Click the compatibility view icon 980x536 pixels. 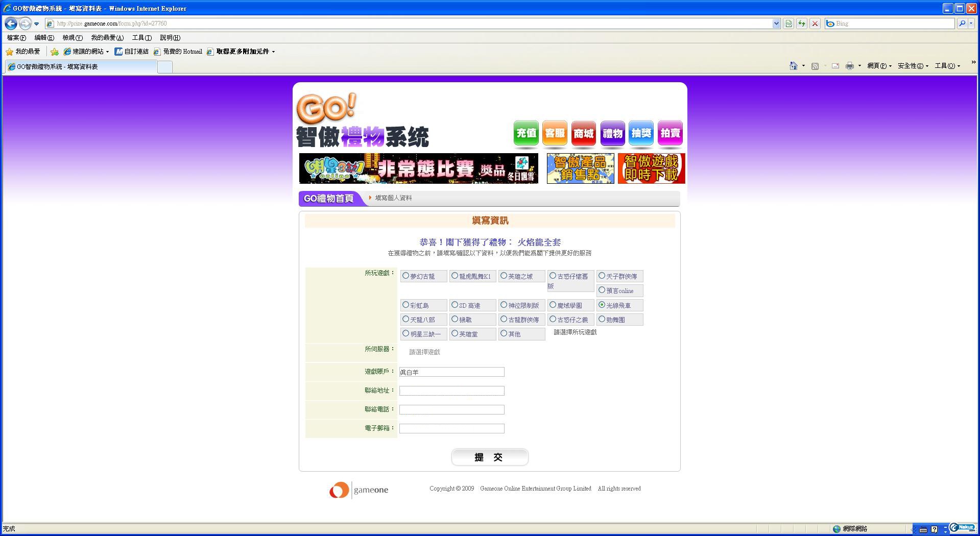[x=788, y=23]
